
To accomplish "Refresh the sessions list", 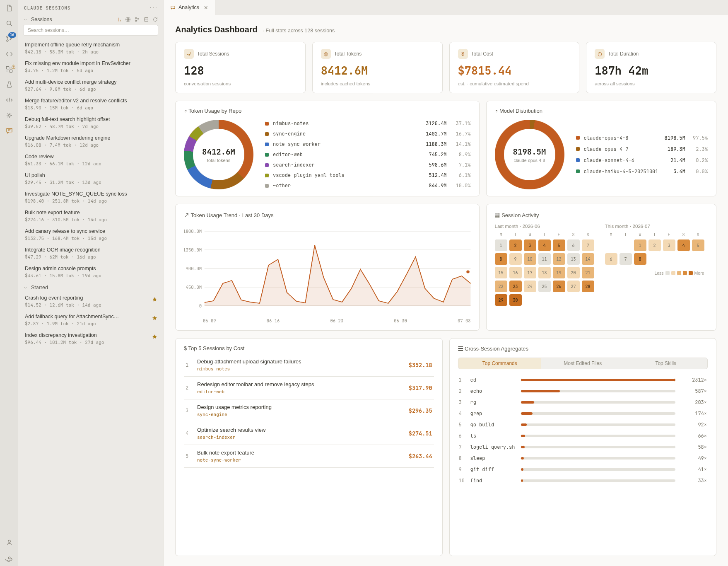I will [155, 19].
